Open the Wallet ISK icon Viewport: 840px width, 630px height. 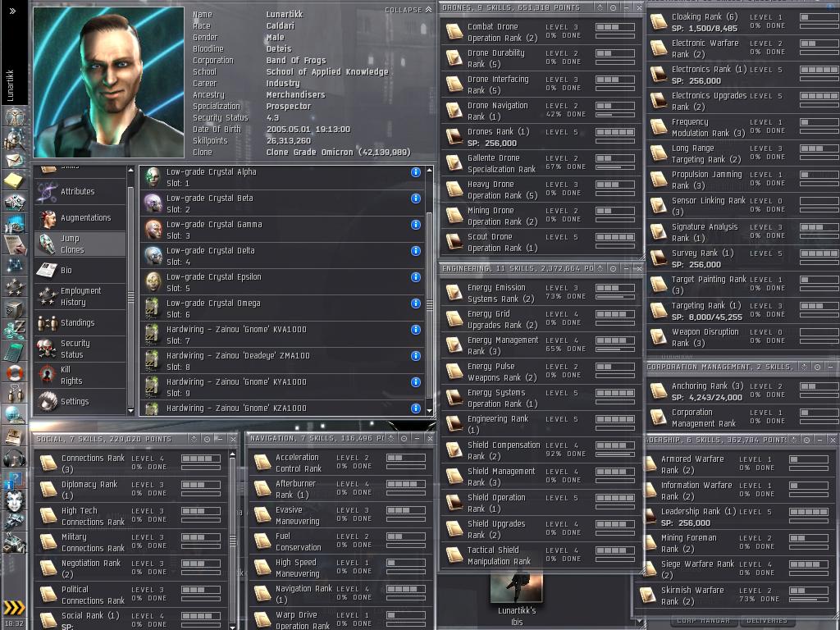point(14,330)
